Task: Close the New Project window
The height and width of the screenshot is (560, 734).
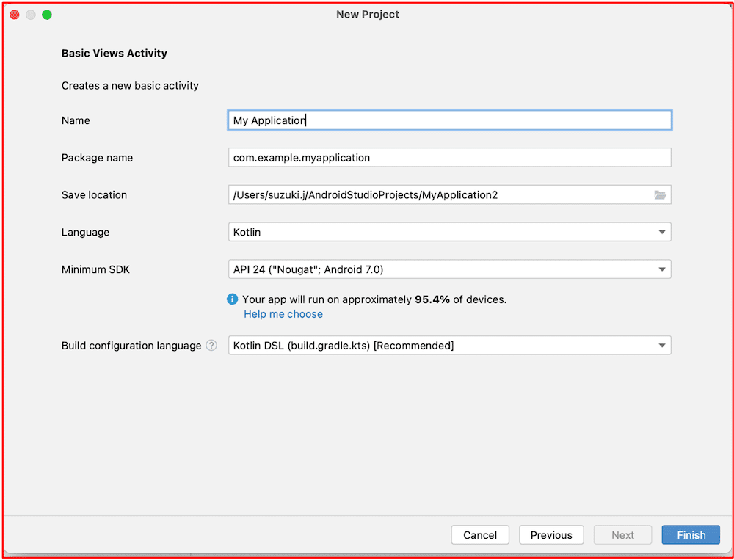Action: [x=15, y=15]
